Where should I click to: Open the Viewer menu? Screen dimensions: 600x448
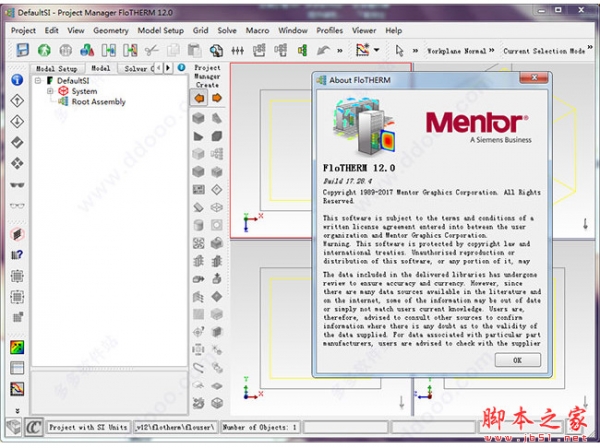(x=364, y=30)
